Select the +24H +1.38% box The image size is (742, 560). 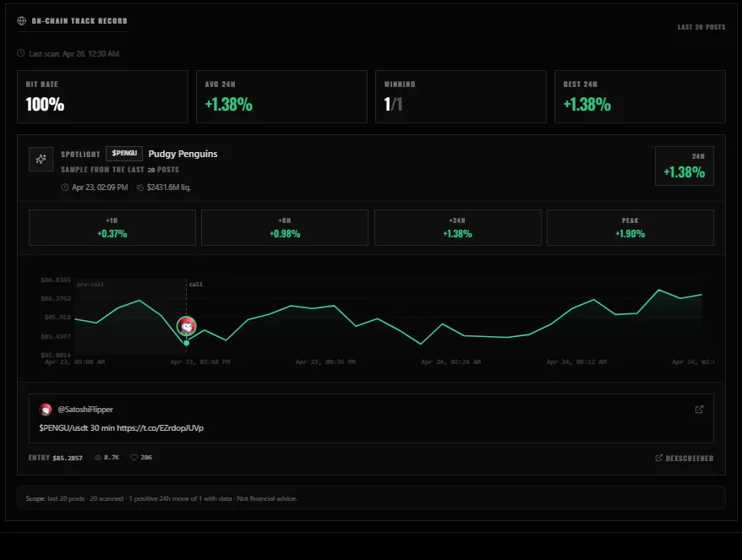[457, 227]
